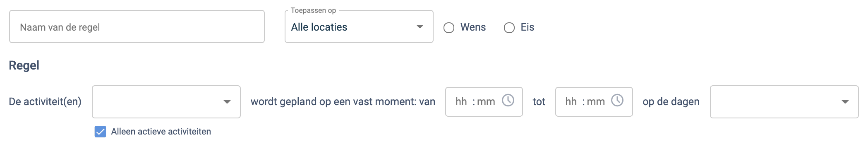Image resolution: width=868 pixels, height=149 pixels.
Task: Click mm in the end time field
Action: (x=596, y=102)
